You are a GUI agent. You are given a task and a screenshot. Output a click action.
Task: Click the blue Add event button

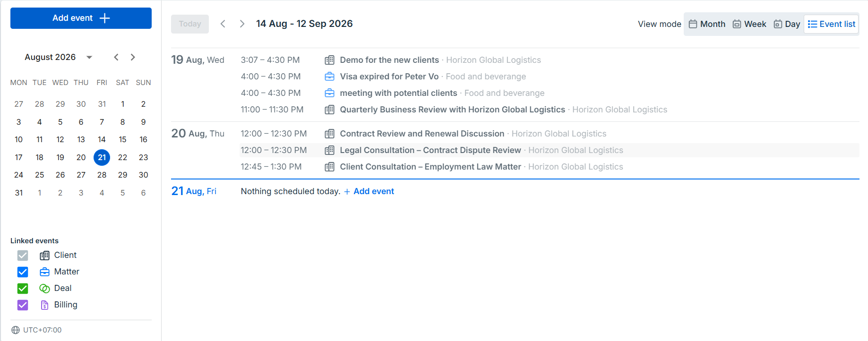(x=81, y=18)
